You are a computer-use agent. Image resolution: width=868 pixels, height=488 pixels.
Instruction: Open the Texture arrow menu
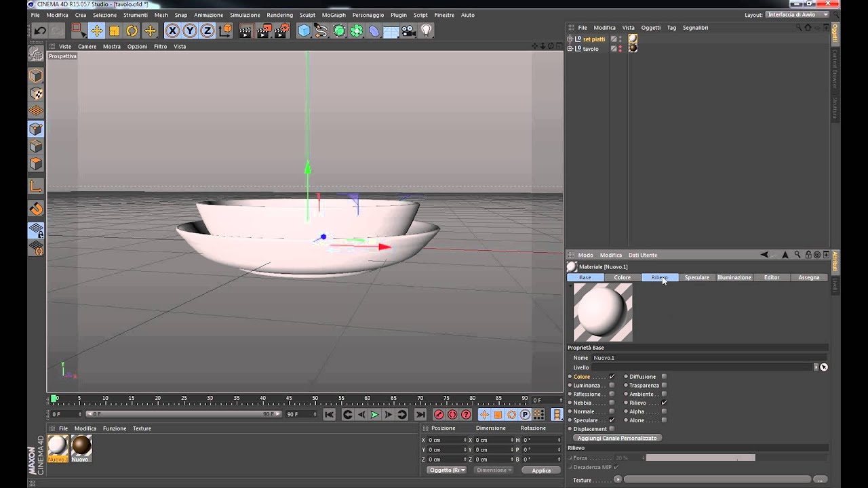coord(617,480)
